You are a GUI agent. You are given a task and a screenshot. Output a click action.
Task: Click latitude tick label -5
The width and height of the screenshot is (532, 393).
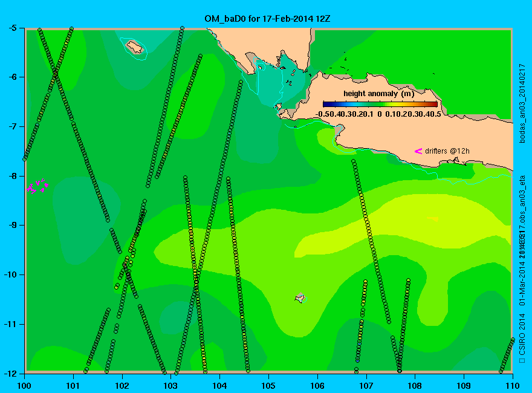[x=12, y=27]
